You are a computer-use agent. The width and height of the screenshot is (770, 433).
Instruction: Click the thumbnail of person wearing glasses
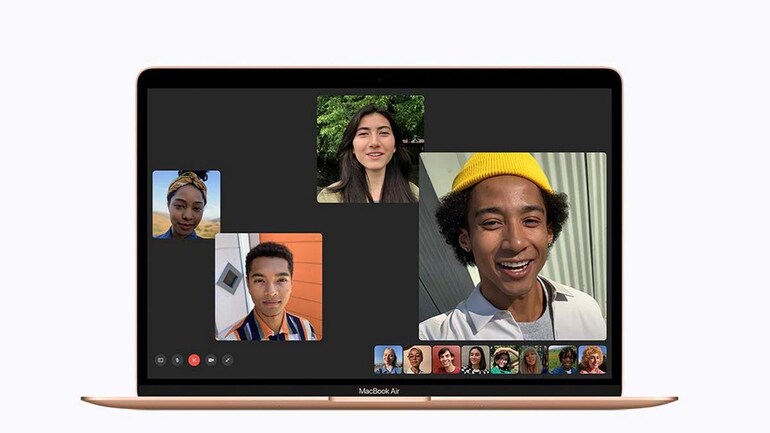pos(417,359)
